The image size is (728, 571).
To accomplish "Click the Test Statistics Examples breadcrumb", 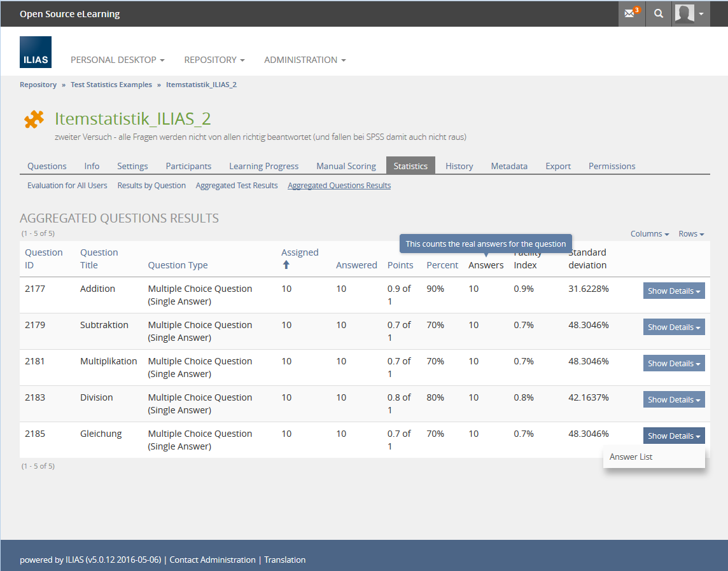I will coord(111,85).
